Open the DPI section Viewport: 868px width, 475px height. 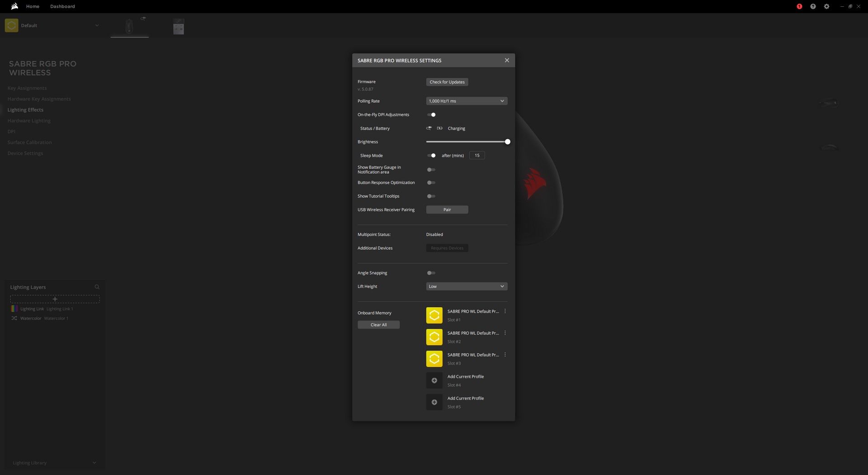(11, 131)
